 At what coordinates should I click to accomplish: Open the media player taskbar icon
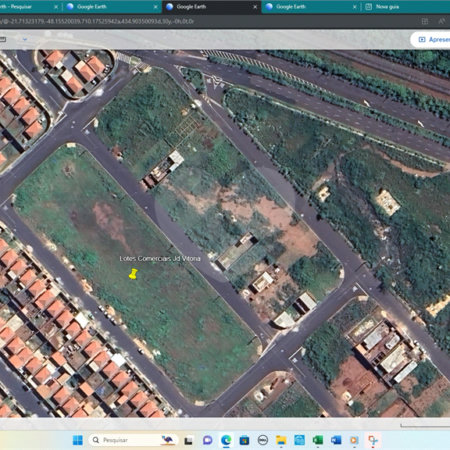tap(354, 440)
